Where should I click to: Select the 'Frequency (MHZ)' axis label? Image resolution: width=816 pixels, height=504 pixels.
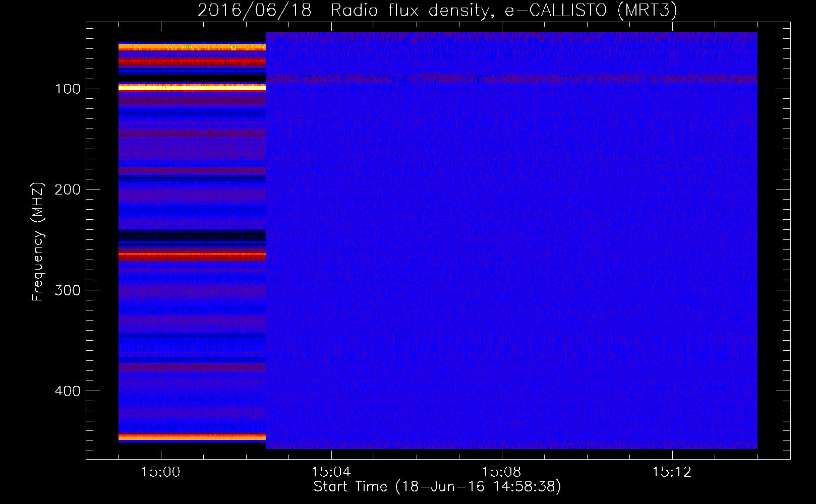click(38, 242)
